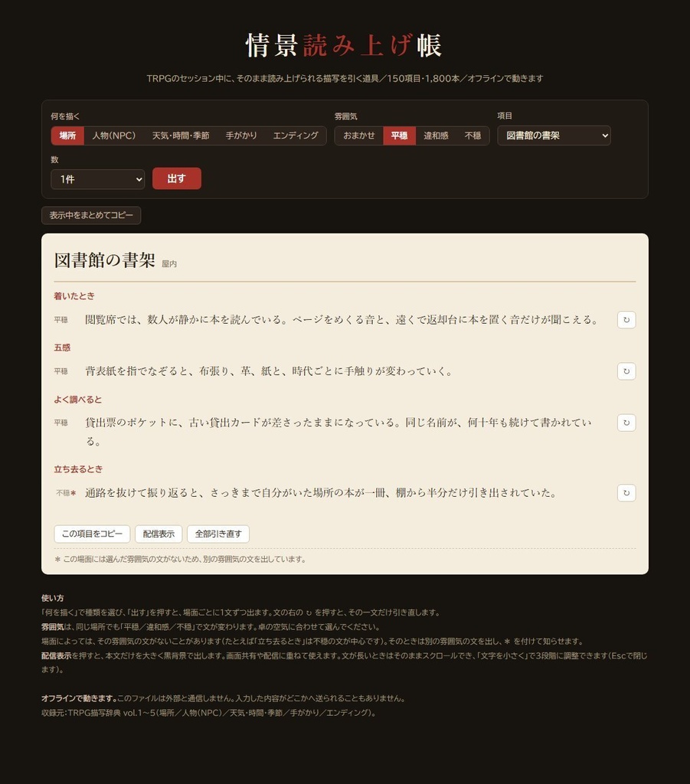Click 表示中をまとめてコピー button

91,215
